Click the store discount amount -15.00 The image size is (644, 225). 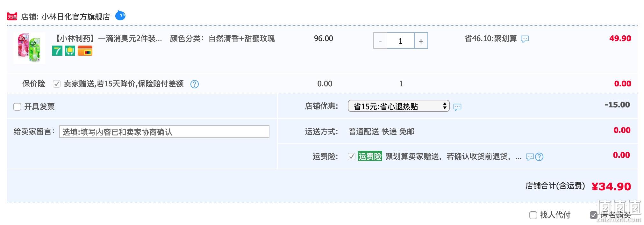click(x=617, y=105)
